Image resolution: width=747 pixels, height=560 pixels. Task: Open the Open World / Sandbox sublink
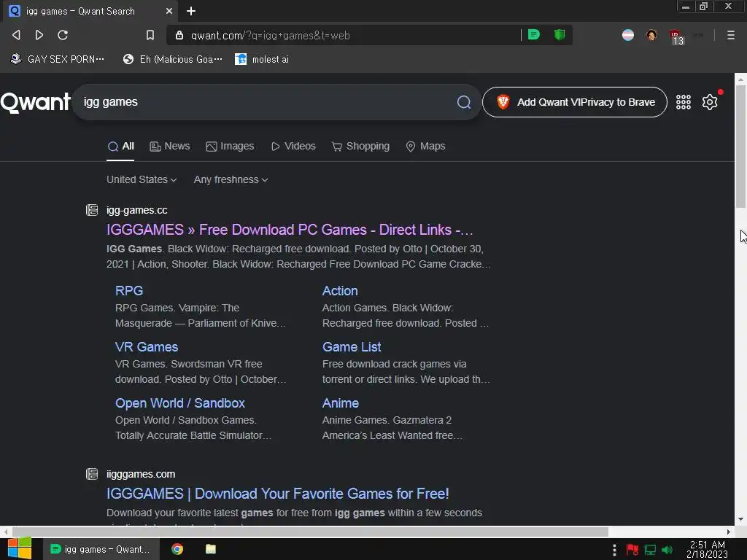(x=180, y=402)
